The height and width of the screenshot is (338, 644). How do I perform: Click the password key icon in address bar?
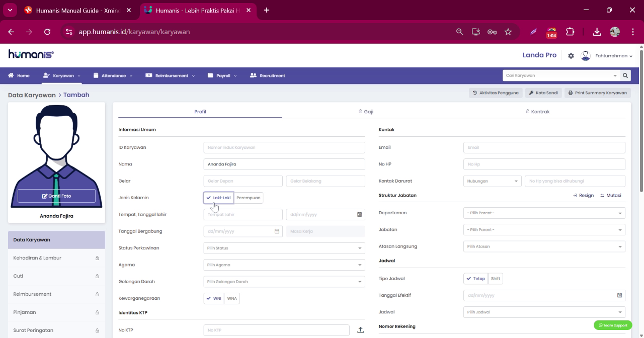point(492,32)
